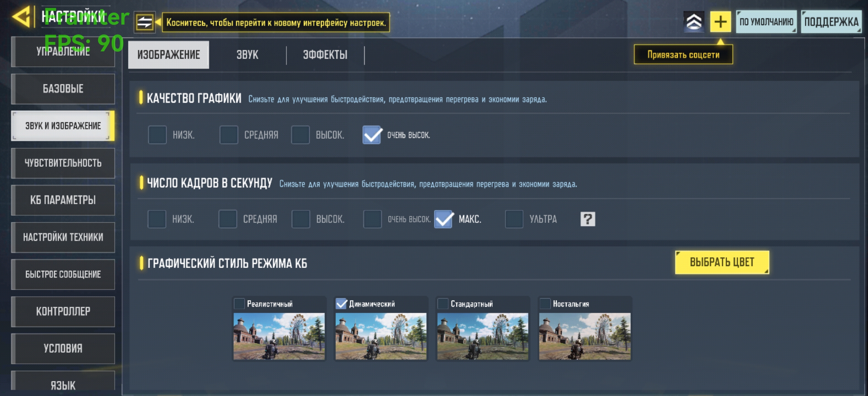Open the Базовые settings section
868x396 pixels.
point(63,89)
